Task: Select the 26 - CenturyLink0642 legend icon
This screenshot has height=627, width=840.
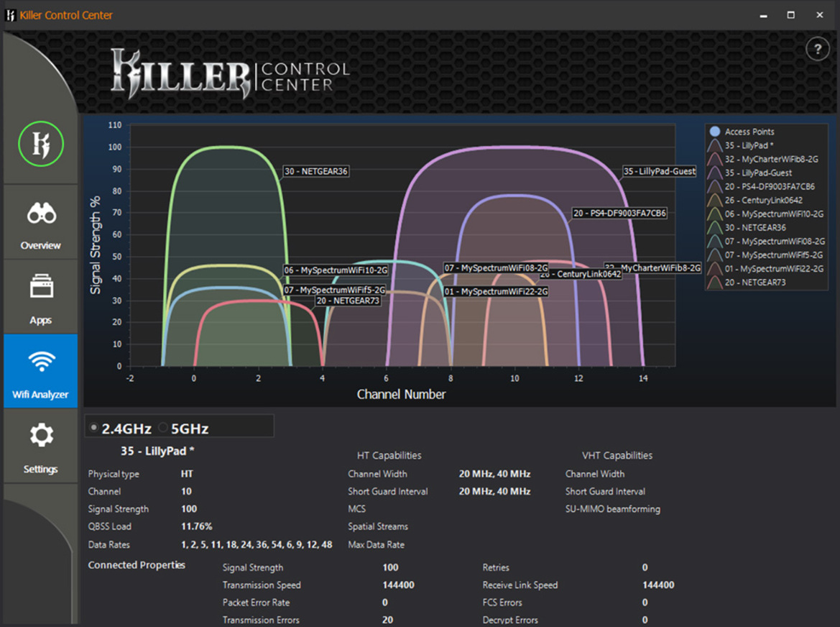Action: 715,200
